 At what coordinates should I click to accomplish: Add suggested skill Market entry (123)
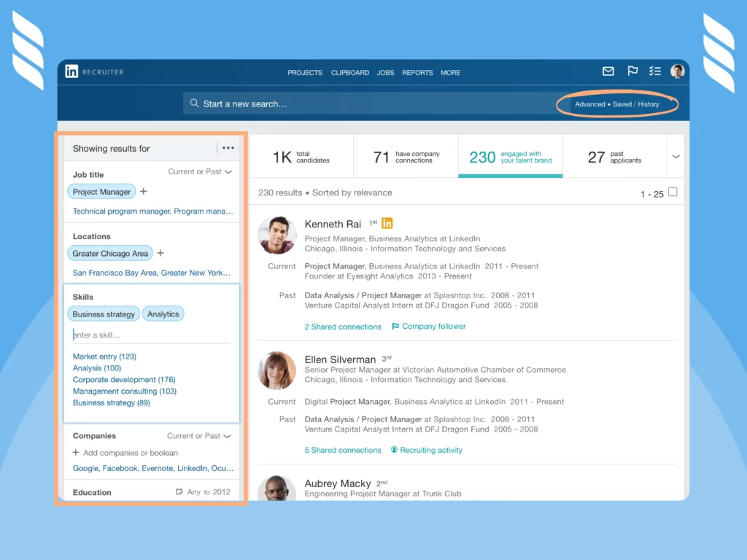[x=104, y=356]
